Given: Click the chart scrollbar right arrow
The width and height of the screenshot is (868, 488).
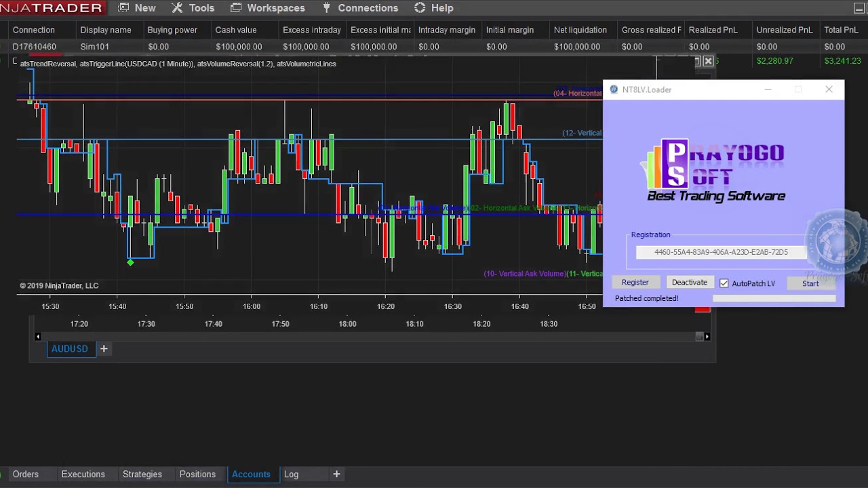Looking at the screenshot, I should pyautogui.click(x=707, y=336).
